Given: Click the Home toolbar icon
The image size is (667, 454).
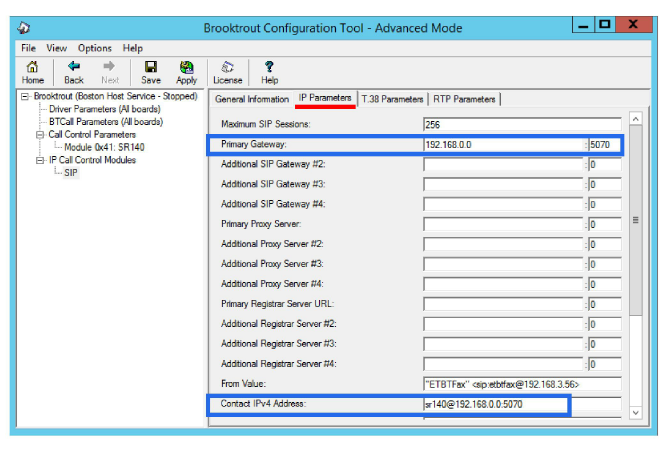Looking at the screenshot, I should [x=33, y=73].
